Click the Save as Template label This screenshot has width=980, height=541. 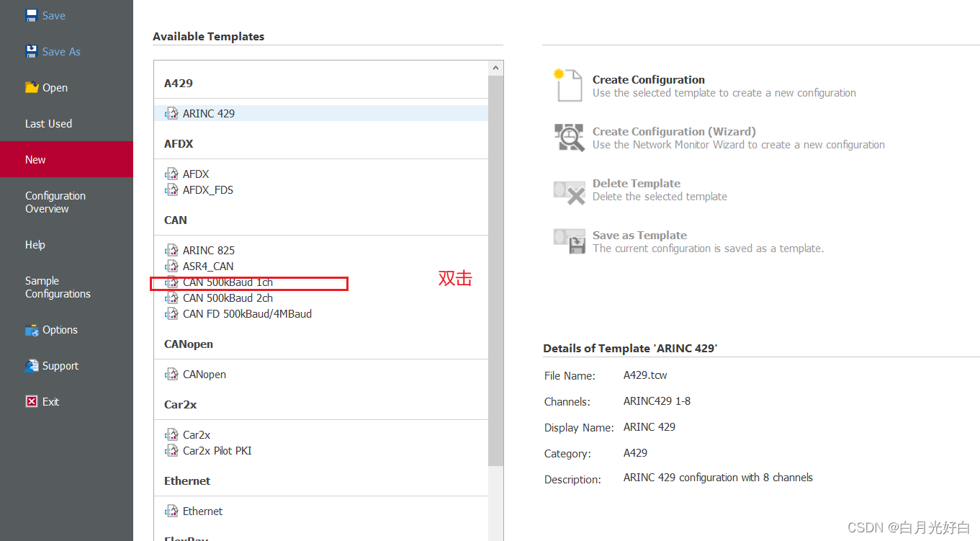pos(639,235)
